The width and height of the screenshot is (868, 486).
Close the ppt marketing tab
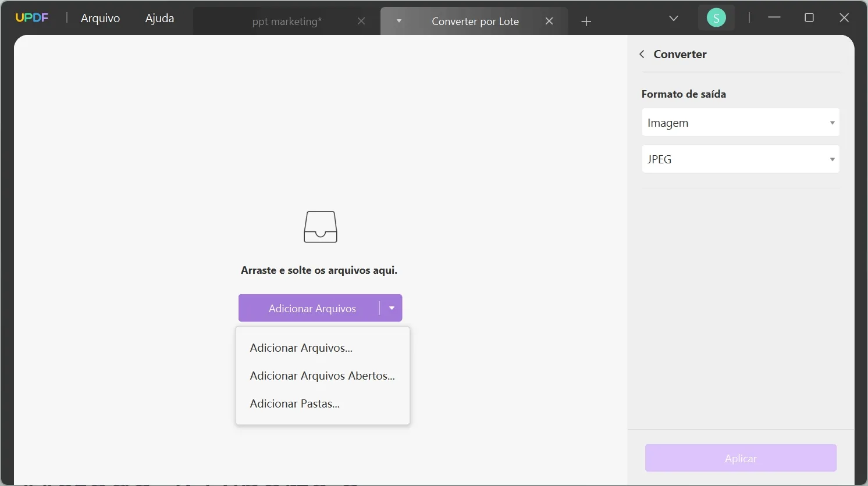(x=361, y=21)
